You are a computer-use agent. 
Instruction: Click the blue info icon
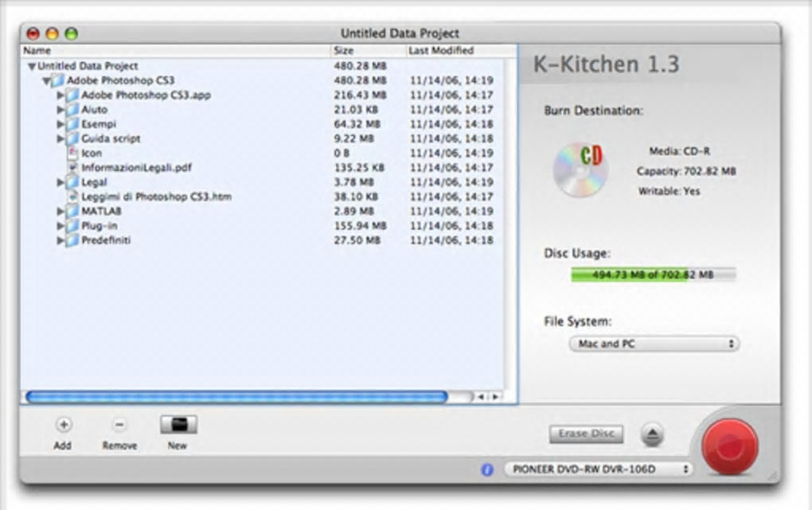486,469
